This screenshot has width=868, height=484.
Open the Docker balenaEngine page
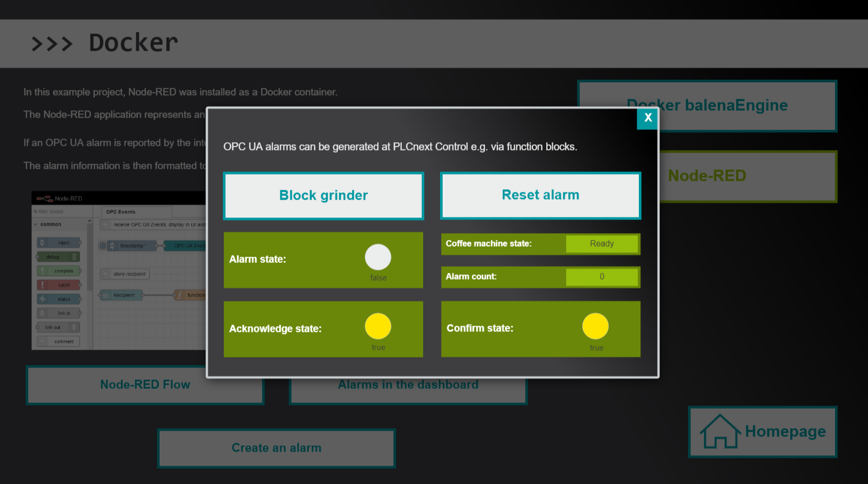tap(707, 106)
